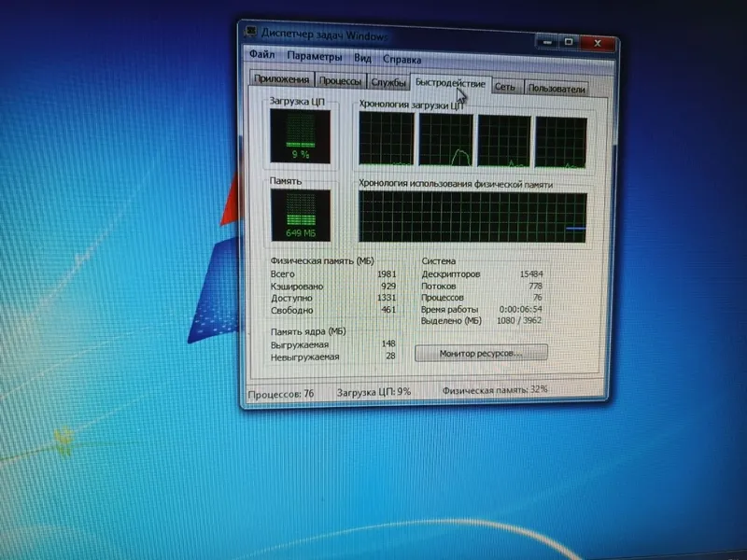Click the fourth CPU core history graph

coord(561,143)
